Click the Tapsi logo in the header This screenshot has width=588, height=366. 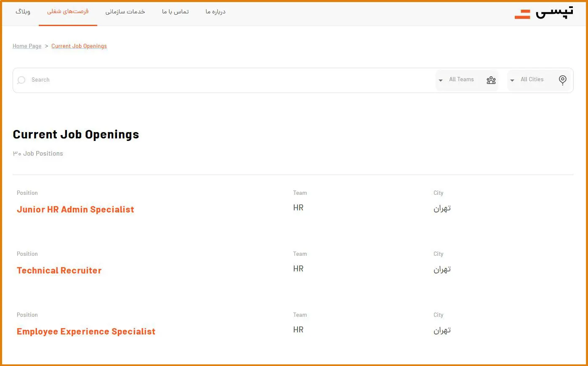(x=543, y=13)
